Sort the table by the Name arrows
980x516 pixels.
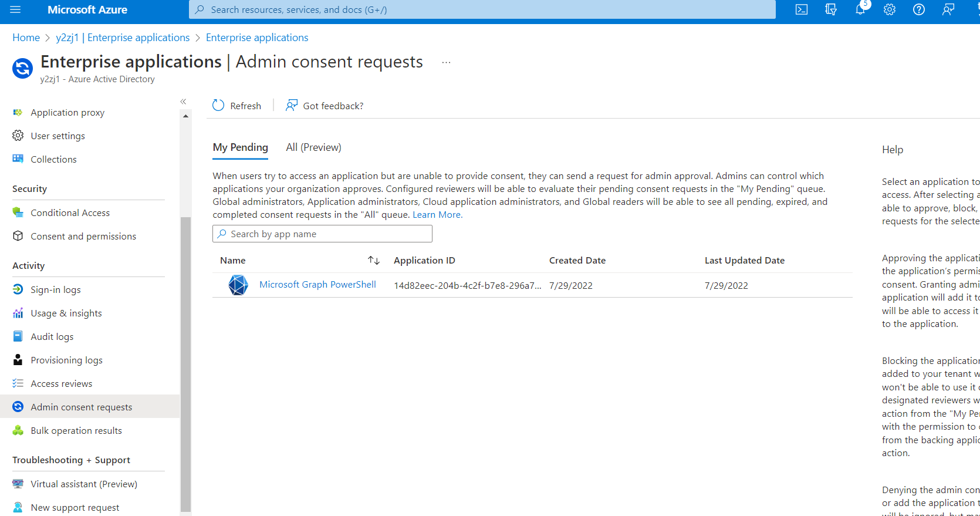(374, 260)
